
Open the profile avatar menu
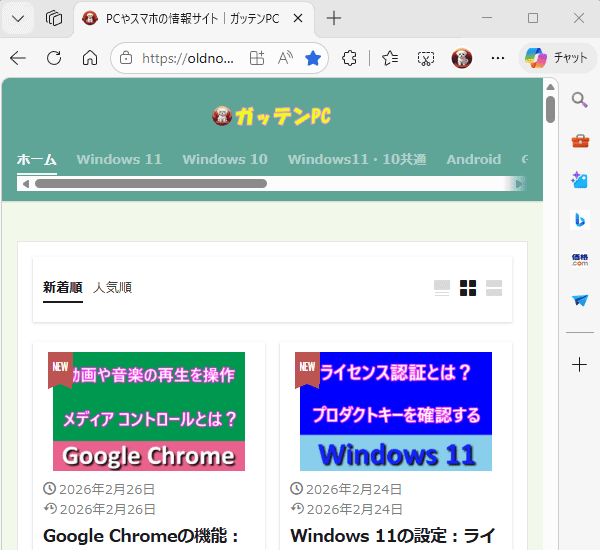[x=461, y=58]
